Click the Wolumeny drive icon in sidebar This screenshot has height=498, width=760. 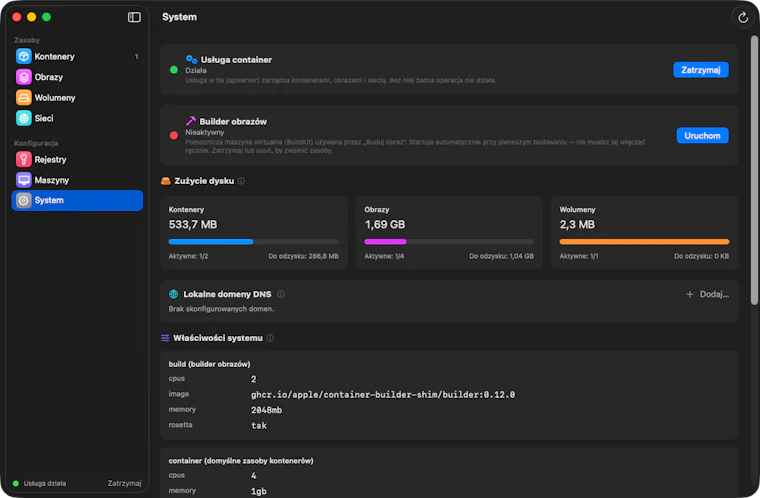(24, 97)
